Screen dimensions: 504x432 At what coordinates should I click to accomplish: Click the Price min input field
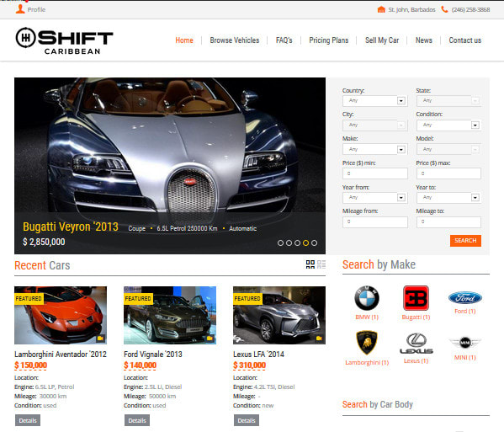click(x=375, y=173)
